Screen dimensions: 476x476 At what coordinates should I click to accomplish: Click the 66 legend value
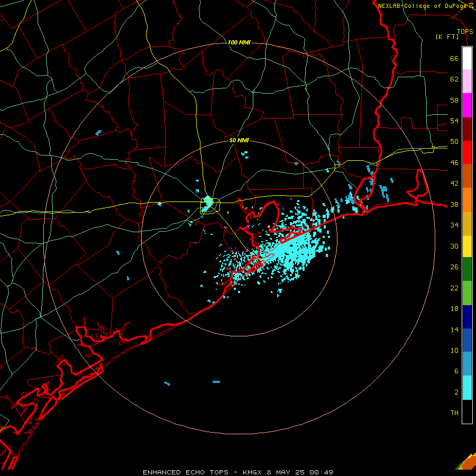(454, 58)
